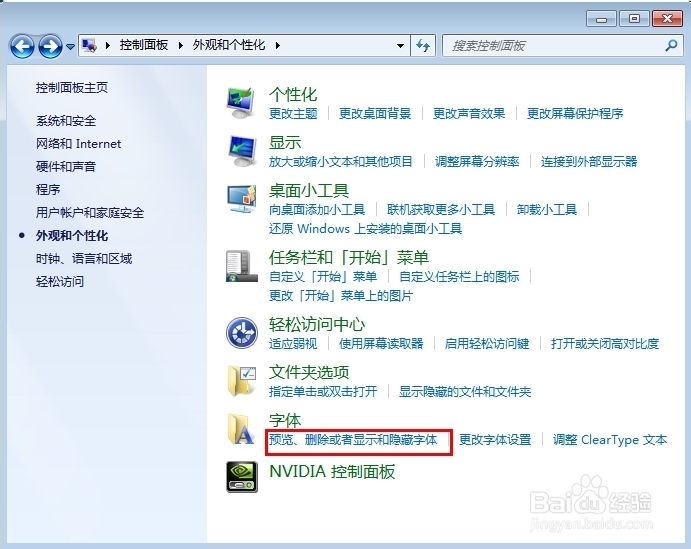
Task: Click the 调整屏幕分辨率 link
Action: pos(477,162)
